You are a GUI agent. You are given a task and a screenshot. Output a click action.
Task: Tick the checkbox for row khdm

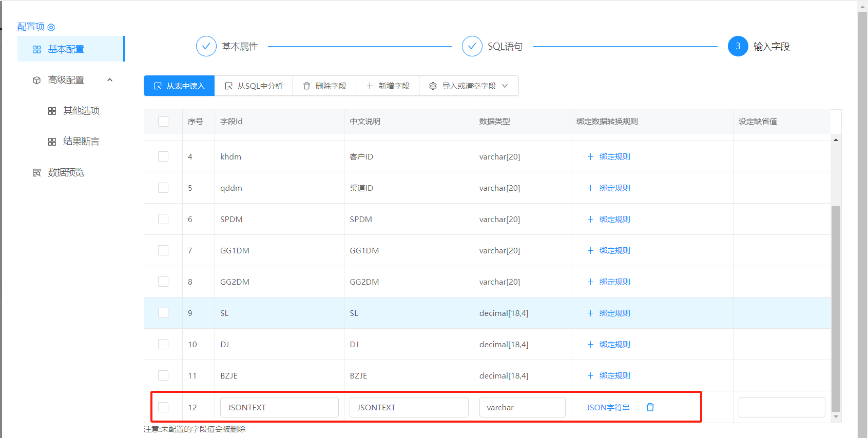pyautogui.click(x=163, y=156)
